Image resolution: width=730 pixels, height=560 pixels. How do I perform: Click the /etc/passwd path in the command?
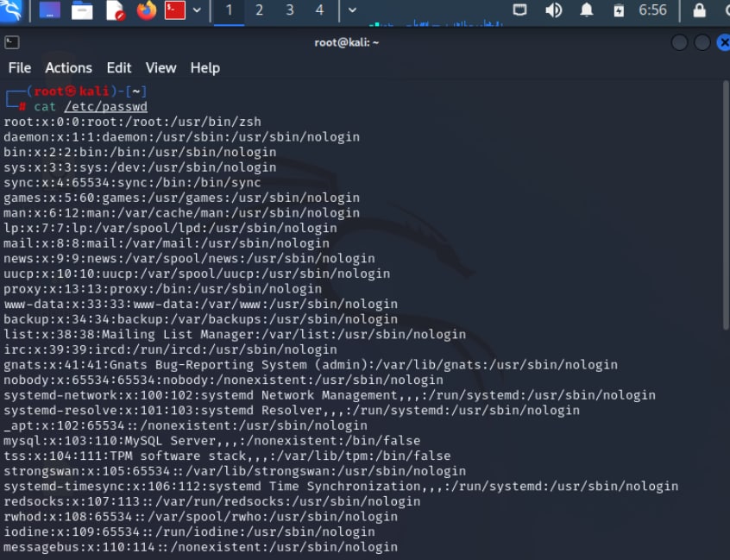(x=105, y=107)
